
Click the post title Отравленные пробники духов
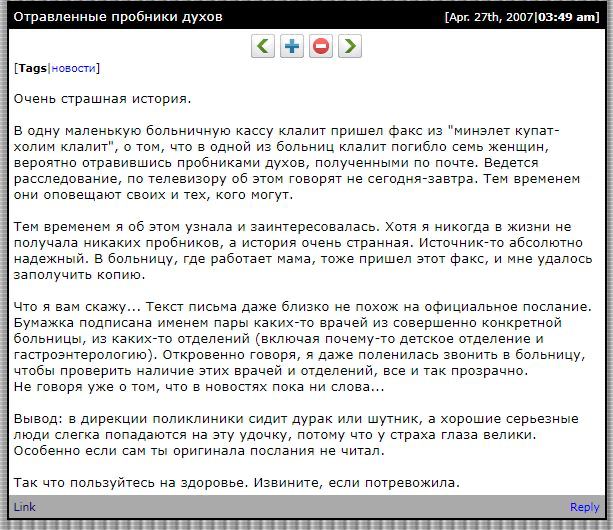pos(118,17)
